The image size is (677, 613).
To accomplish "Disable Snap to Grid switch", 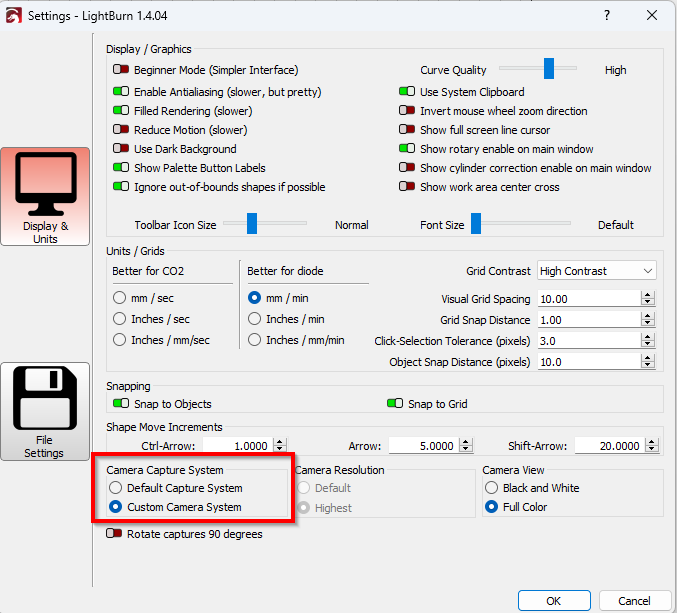I will pos(395,404).
